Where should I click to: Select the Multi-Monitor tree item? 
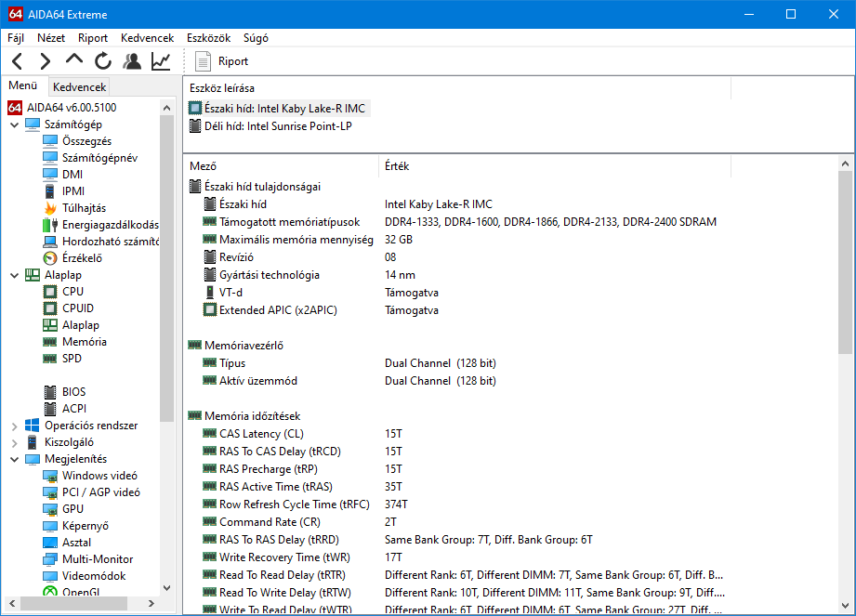98,559
